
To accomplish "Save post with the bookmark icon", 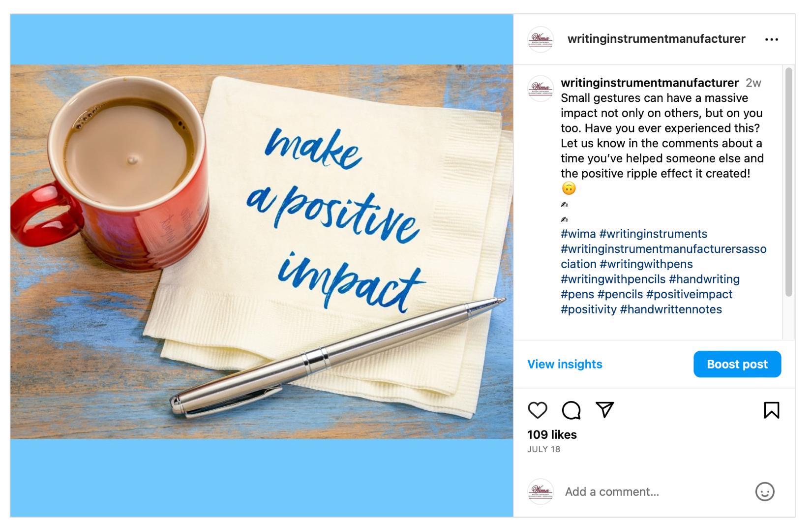I will pos(771,410).
